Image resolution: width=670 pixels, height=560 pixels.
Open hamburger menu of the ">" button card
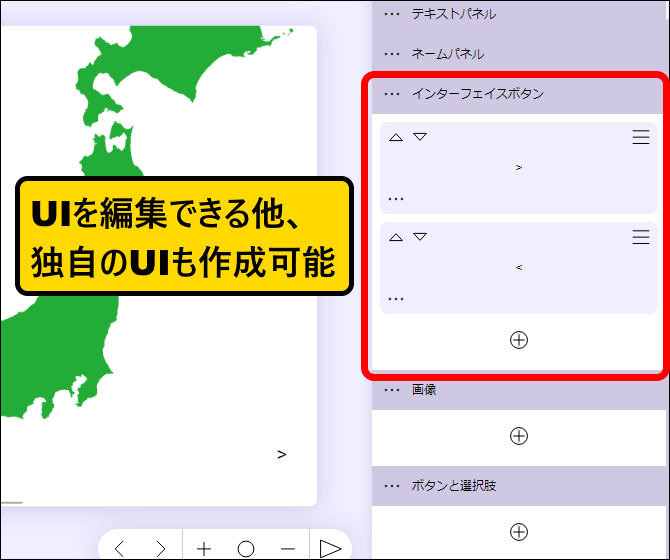pos(641,138)
